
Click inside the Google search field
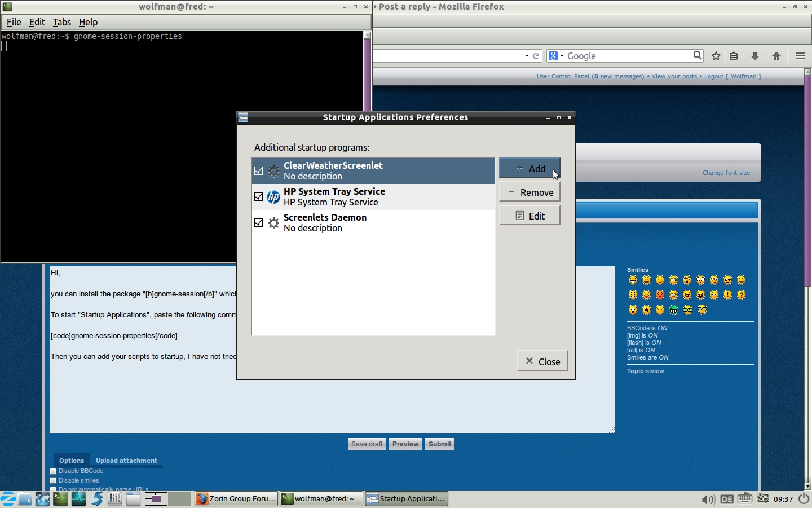[627, 56]
